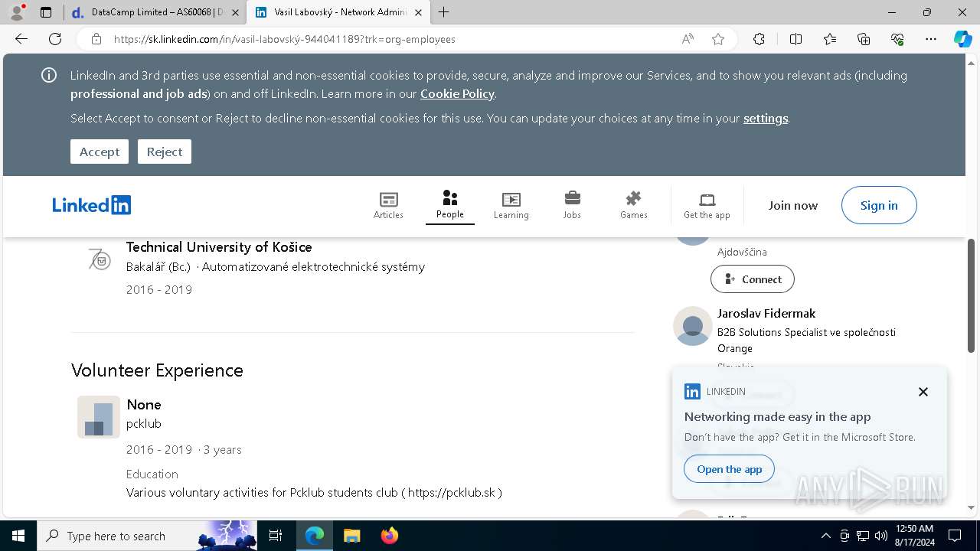Click Jaroslav Fidermak's avatar
980x551 pixels.
pos(693,326)
